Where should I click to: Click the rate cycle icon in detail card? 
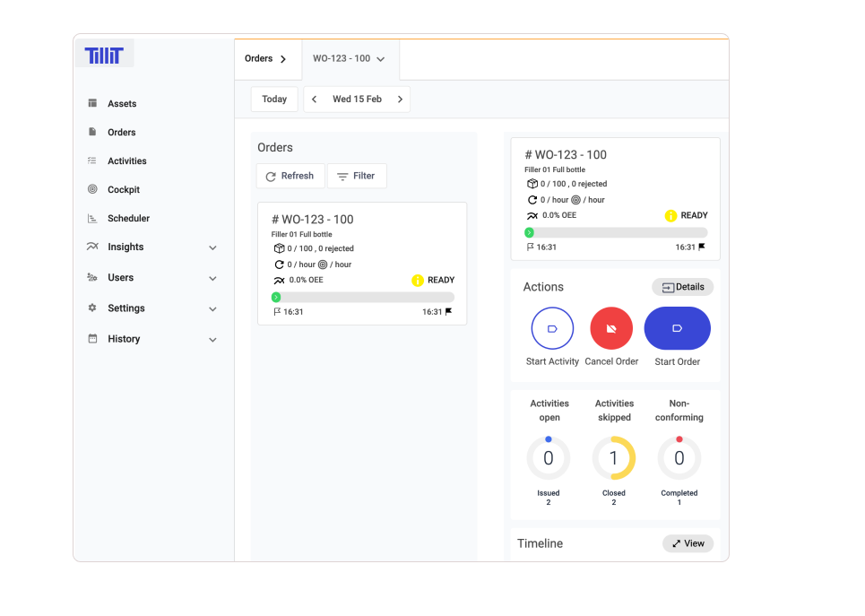coord(532,200)
